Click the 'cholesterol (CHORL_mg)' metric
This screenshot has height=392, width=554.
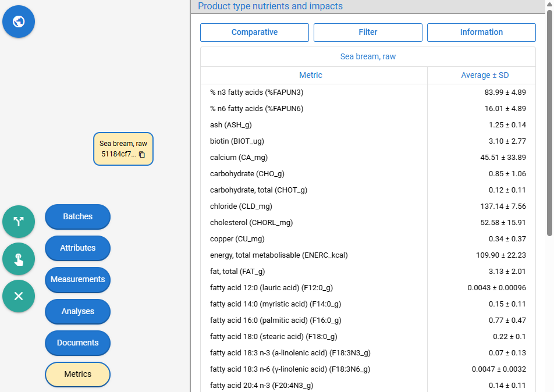251,223
